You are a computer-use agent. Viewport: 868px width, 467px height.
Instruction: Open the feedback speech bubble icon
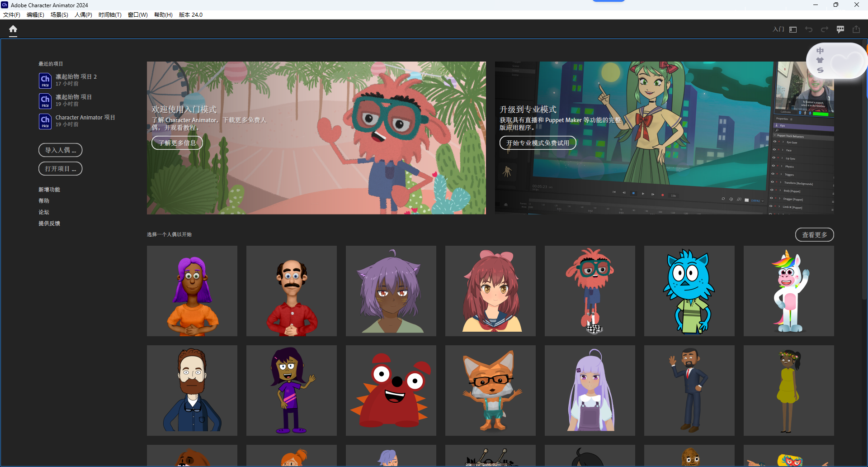pos(840,29)
